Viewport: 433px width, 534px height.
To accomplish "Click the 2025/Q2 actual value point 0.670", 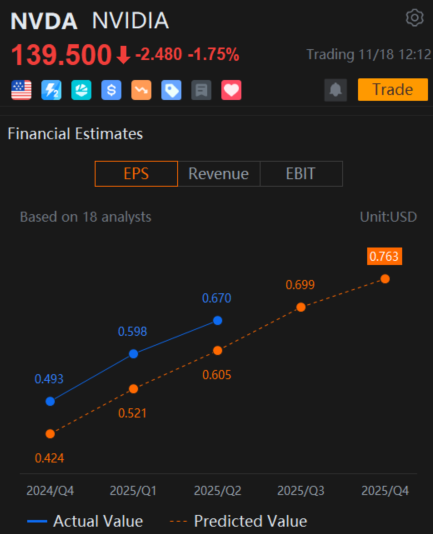I will click(218, 320).
